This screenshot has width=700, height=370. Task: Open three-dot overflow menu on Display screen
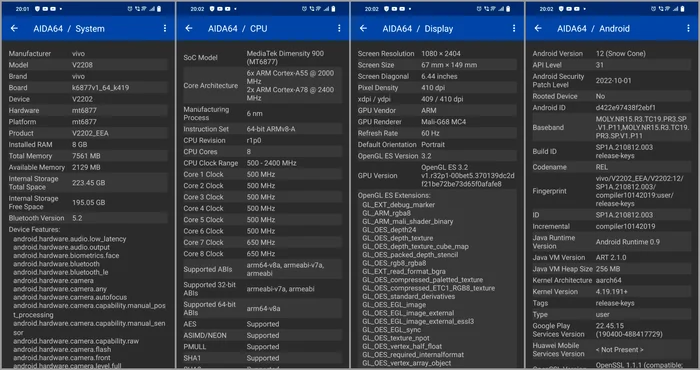point(514,29)
